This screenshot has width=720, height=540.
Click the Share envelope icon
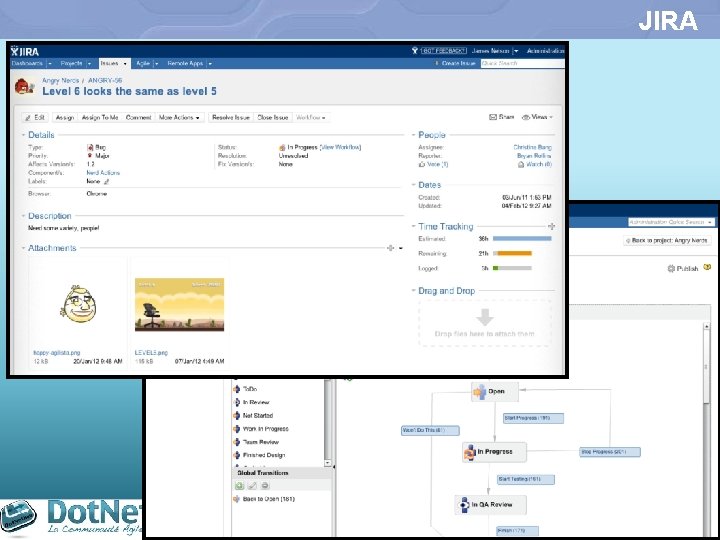coord(493,117)
